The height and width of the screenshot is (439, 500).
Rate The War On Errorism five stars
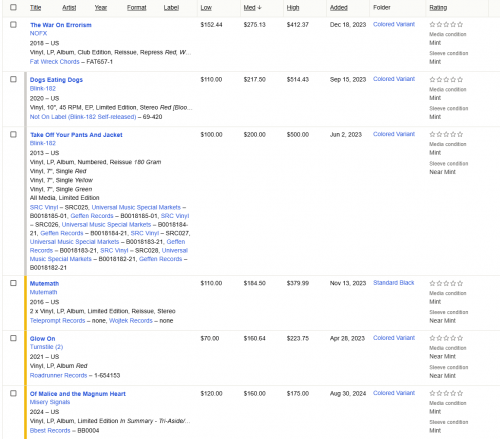460,24
